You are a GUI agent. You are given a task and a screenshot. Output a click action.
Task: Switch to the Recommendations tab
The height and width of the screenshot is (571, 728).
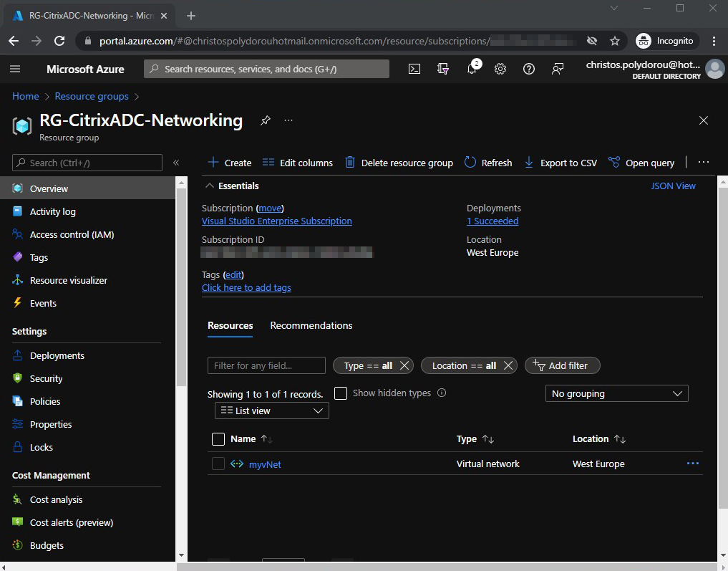(311, 326)
